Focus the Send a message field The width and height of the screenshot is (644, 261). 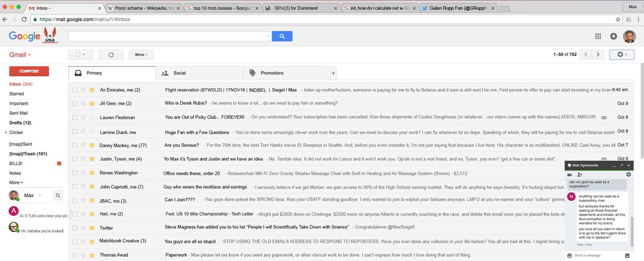pos(597,255)
